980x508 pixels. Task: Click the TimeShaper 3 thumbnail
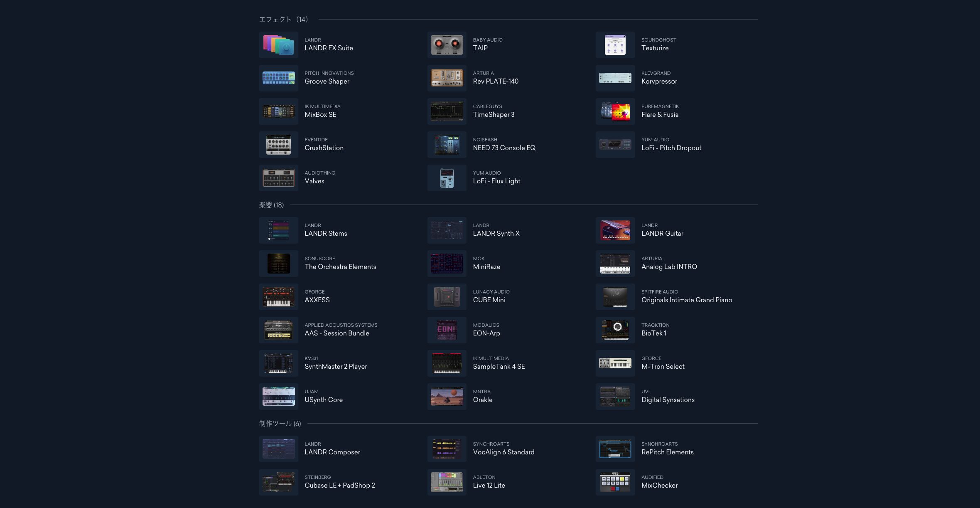click(x=447, y=111)
